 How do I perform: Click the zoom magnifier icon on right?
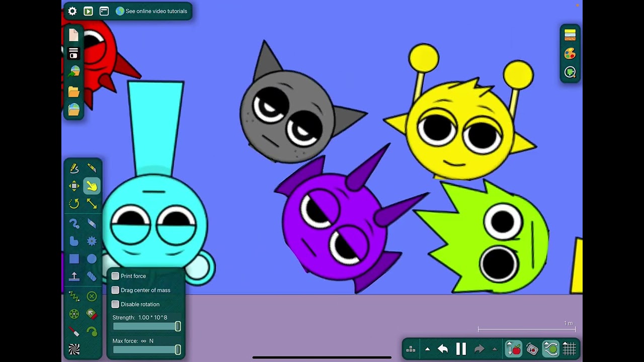pos(570,72)
